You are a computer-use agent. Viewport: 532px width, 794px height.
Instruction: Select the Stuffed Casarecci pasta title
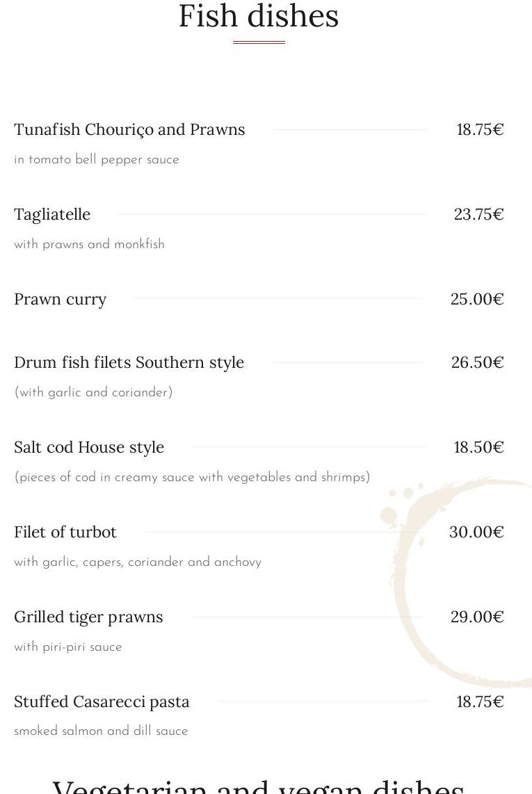(102, 702)
